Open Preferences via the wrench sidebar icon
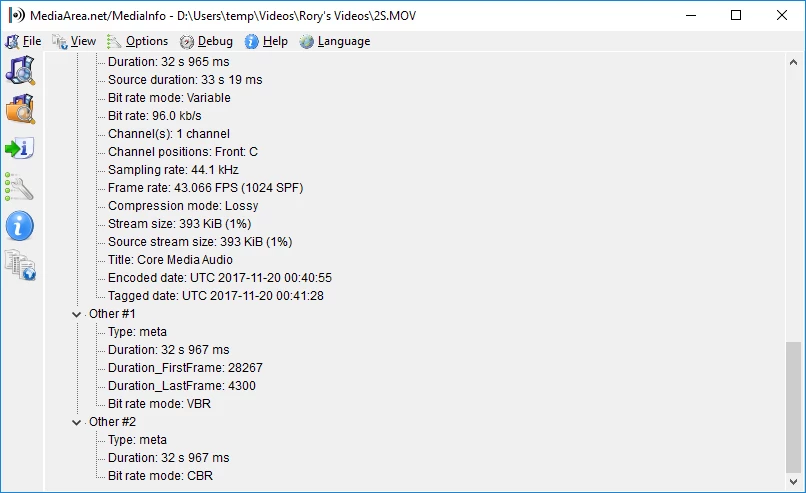 pos(20,187)
